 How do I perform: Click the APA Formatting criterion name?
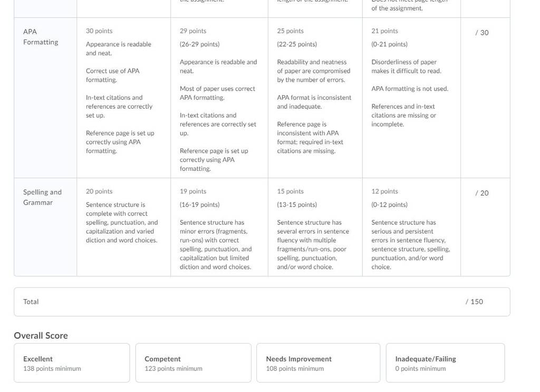pos(41,37)
